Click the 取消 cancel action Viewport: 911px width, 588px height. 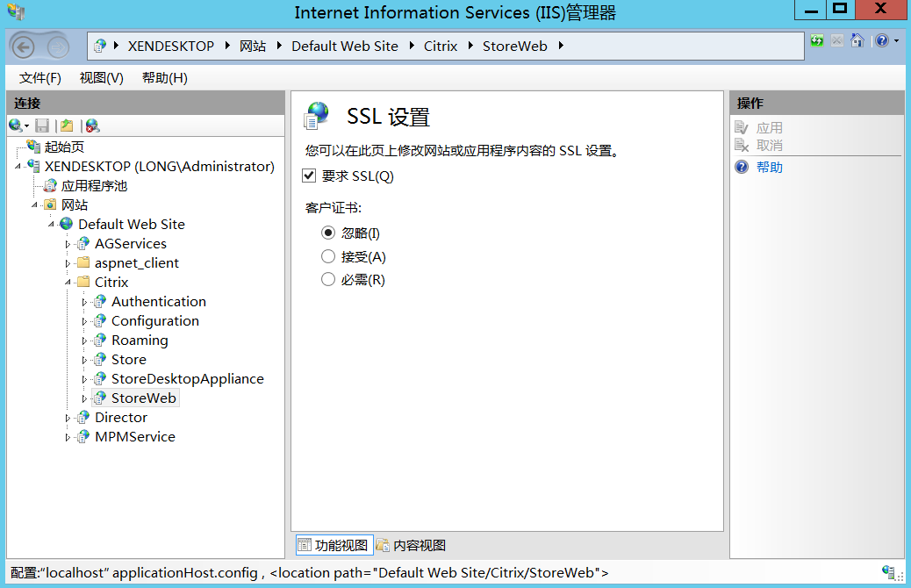769,145
